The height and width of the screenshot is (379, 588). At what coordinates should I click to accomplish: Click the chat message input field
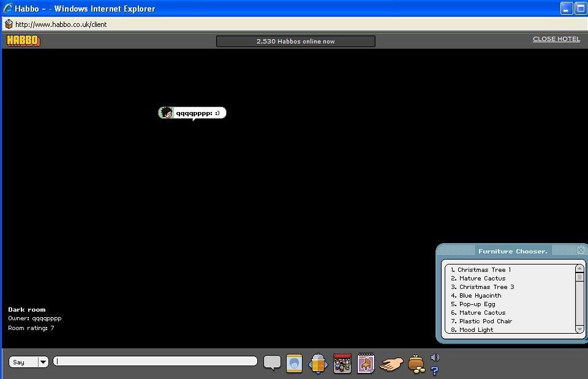point(155,361)
